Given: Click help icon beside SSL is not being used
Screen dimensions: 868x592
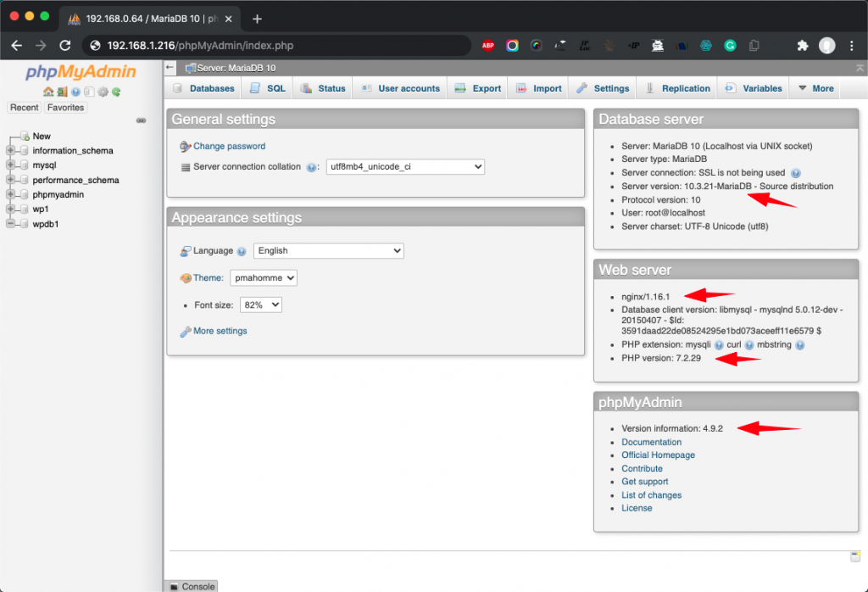Looking at the screenshot, I should (x=795, y=173).
